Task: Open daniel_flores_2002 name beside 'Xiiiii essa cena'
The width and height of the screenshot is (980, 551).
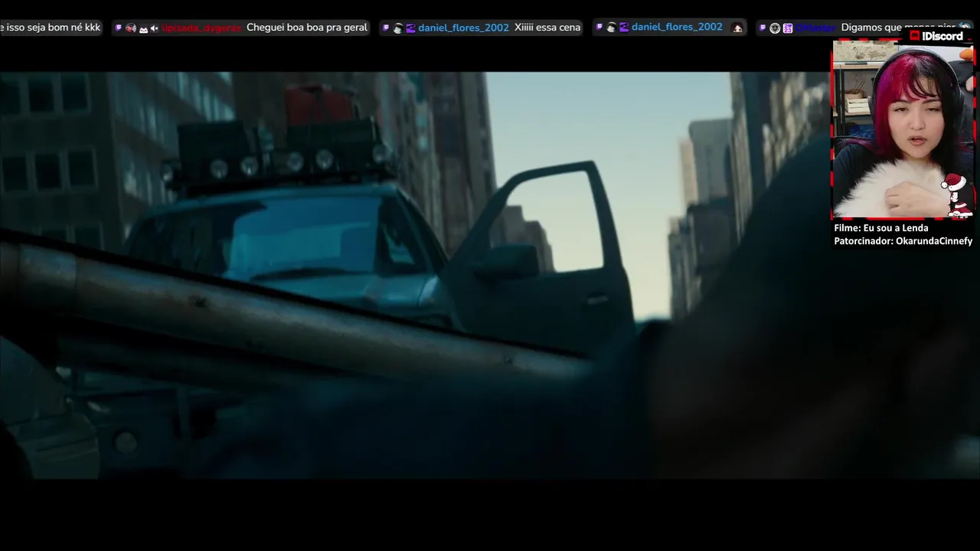Action: pyautogui.click(x=463, y=28)
